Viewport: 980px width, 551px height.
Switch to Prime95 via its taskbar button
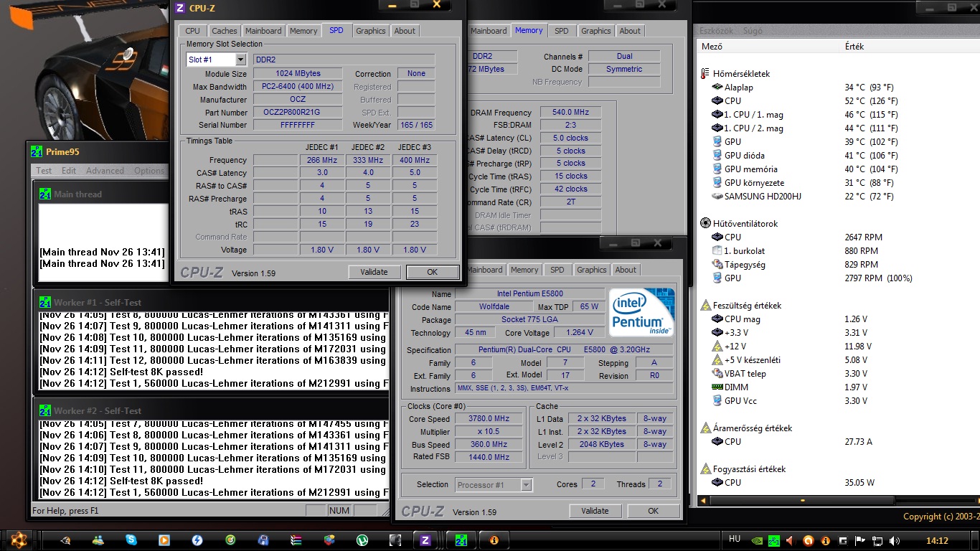pyautogui.click(x=461, y=540)
